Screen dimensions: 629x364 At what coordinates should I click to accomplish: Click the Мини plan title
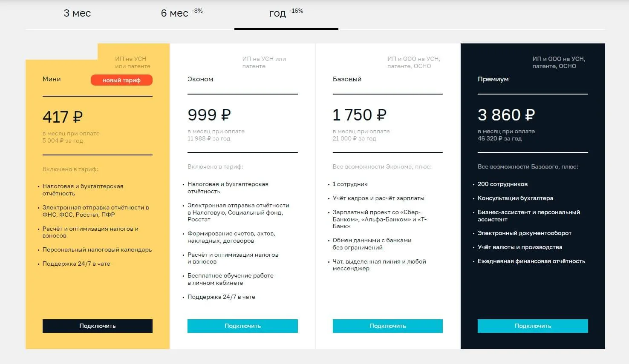52,79
